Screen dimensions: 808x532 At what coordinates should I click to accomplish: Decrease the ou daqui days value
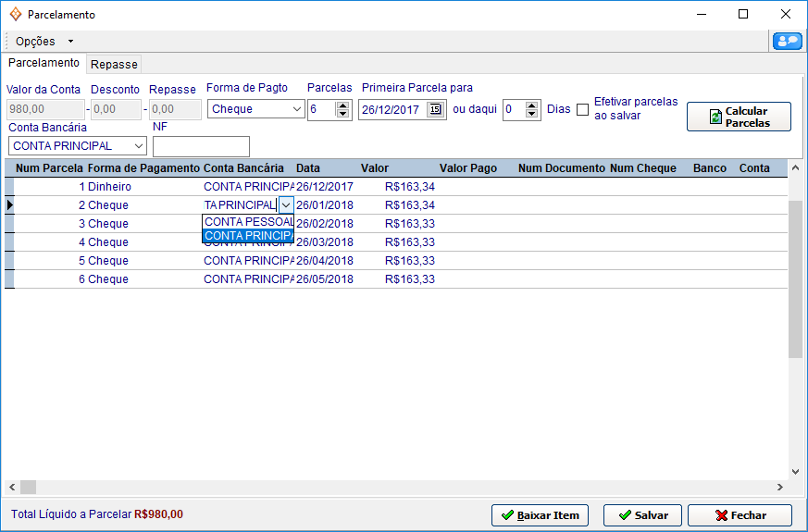click(532, 114)
